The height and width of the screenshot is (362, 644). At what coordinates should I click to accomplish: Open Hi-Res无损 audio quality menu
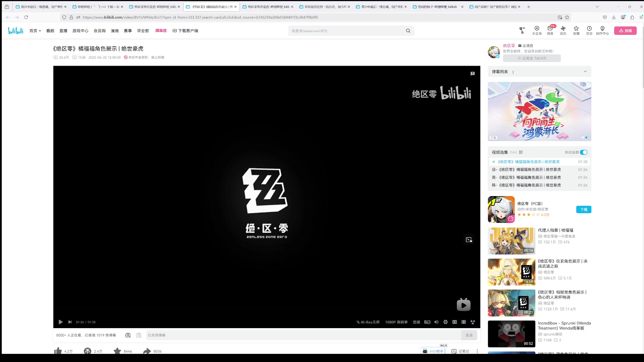(x=368, y=322)
